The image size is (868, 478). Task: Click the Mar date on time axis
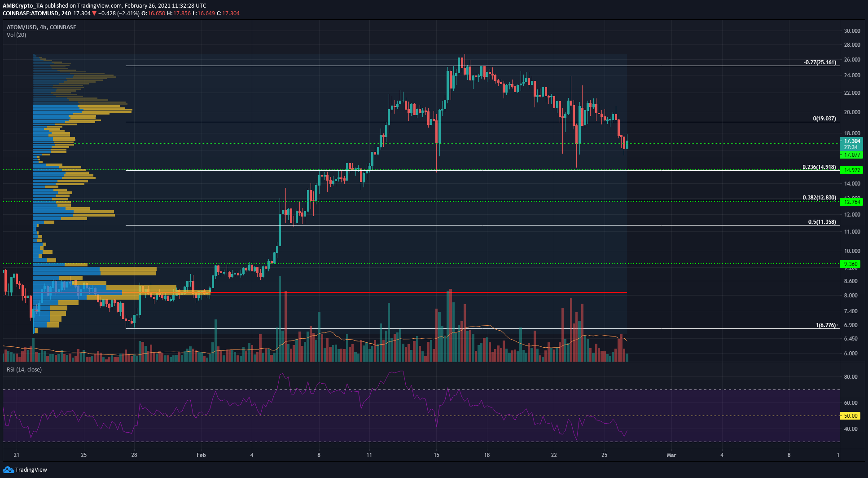pos(671,455)
